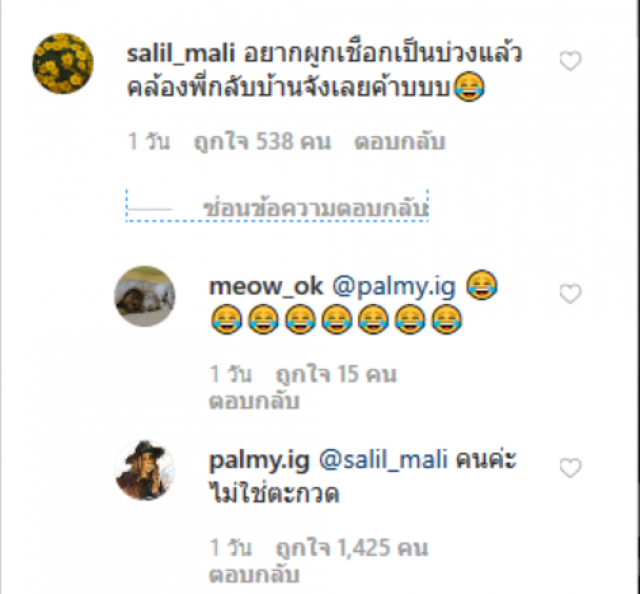640x594 pixels.
Task: Follow the @palmy.ig mention in meow_ok's reply
Action: click(394, 288)
